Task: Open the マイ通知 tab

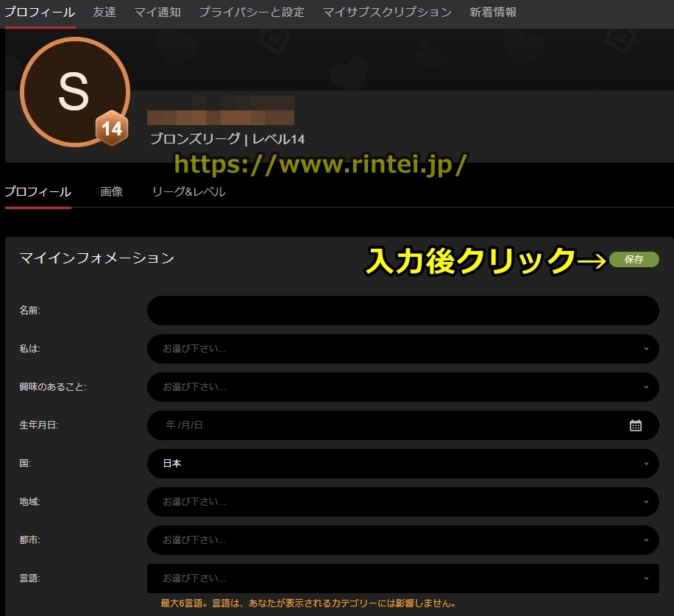Action: tap(157, 13)
